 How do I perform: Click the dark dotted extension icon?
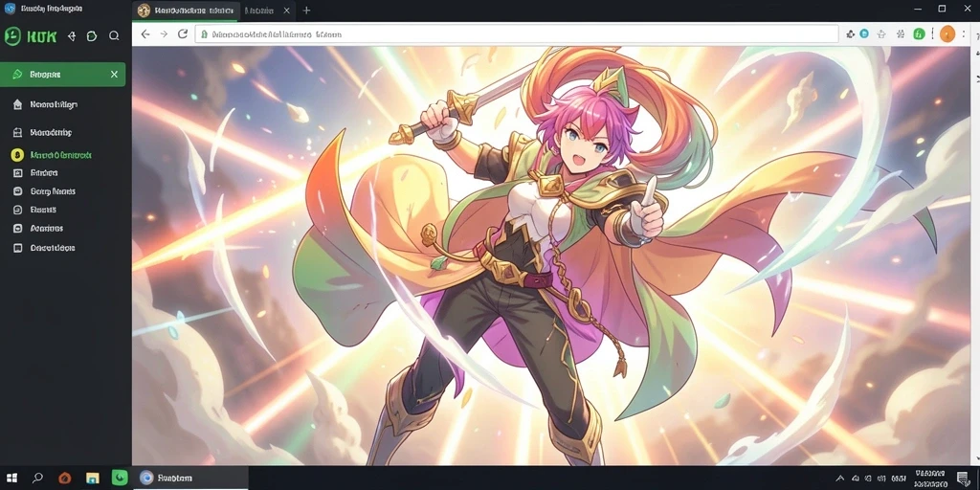[901, 34]
